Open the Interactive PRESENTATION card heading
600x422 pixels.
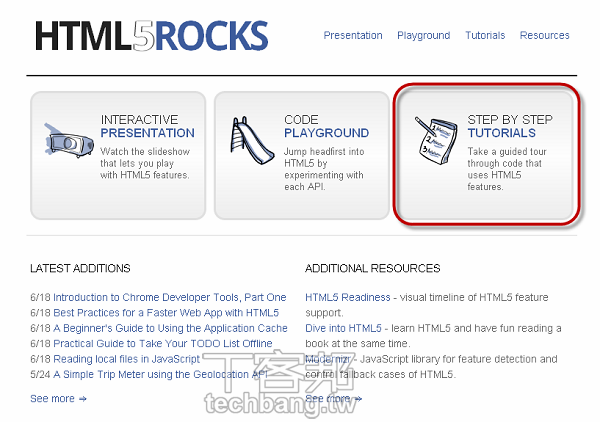pos(147,133)
